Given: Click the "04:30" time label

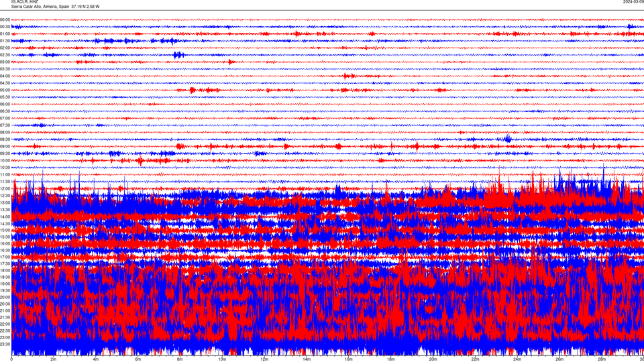Looking at the screenshot, I should click(x=5, y=83).
